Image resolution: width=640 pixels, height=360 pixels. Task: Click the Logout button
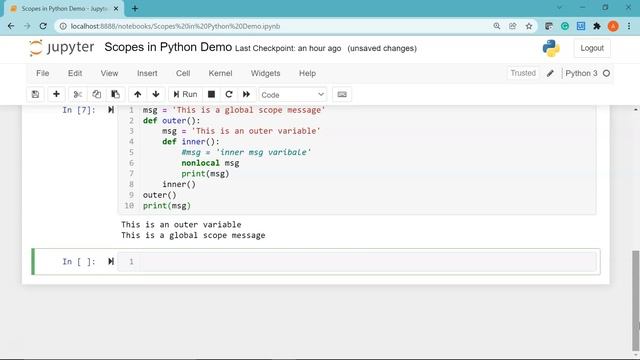(592, 48)
